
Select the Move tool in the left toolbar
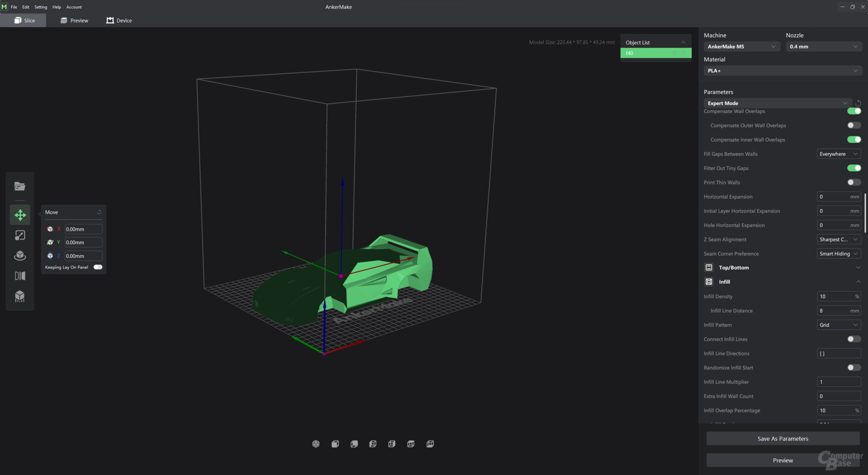click(x=20, y=215)
